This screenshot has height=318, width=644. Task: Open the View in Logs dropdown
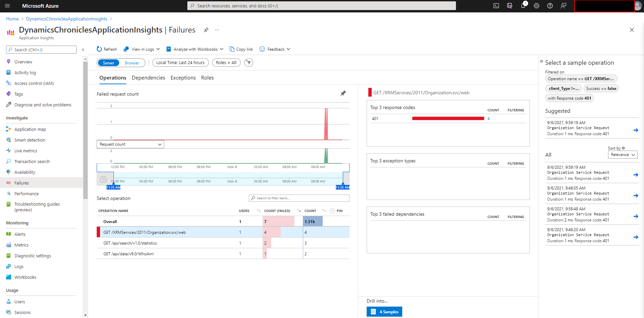point(142,49)
